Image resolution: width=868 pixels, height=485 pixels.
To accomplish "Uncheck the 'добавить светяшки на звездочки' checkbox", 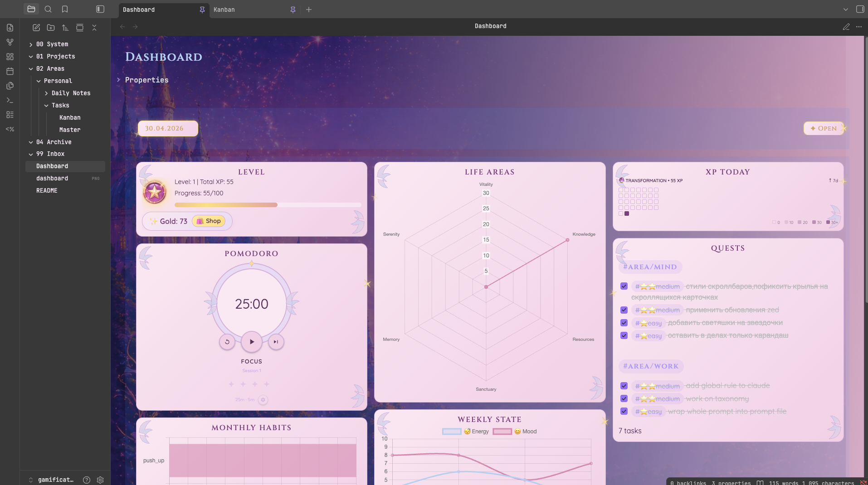I will tap(624, 323).
